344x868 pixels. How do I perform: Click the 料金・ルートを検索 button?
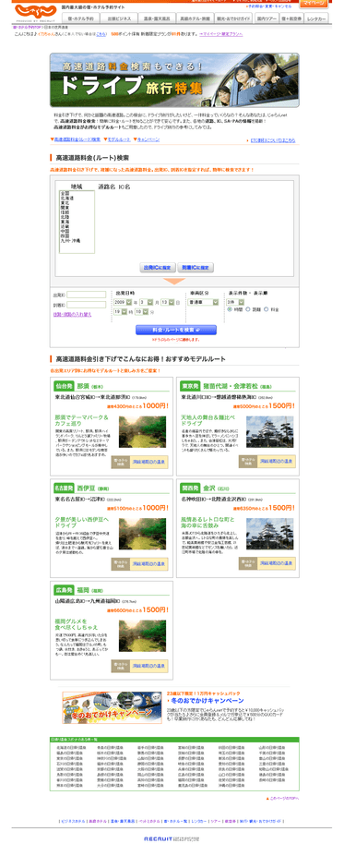point(176,330)
